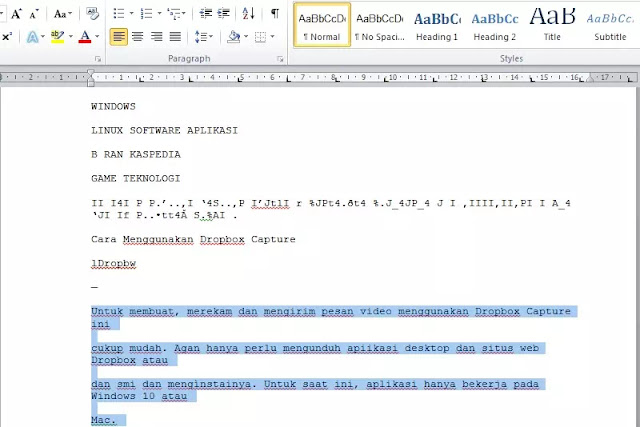Click the horizontal ruler at mark 10
Viewport: 640px width, 427px height.
(x=392, y=77)
